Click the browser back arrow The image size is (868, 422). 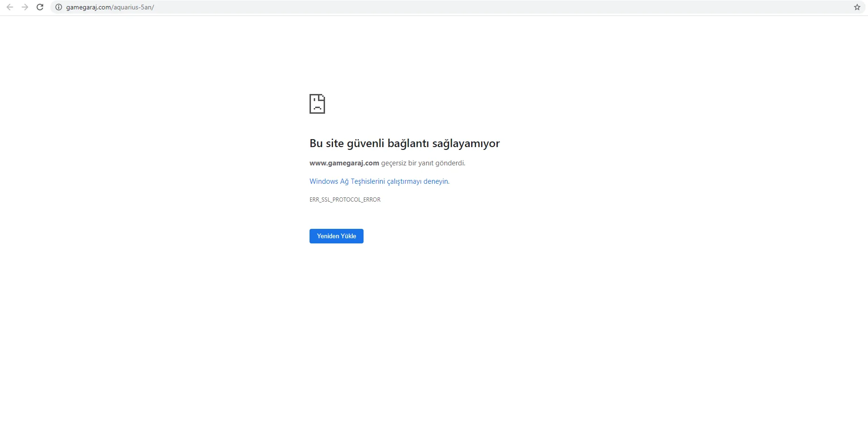click(10, 7)
